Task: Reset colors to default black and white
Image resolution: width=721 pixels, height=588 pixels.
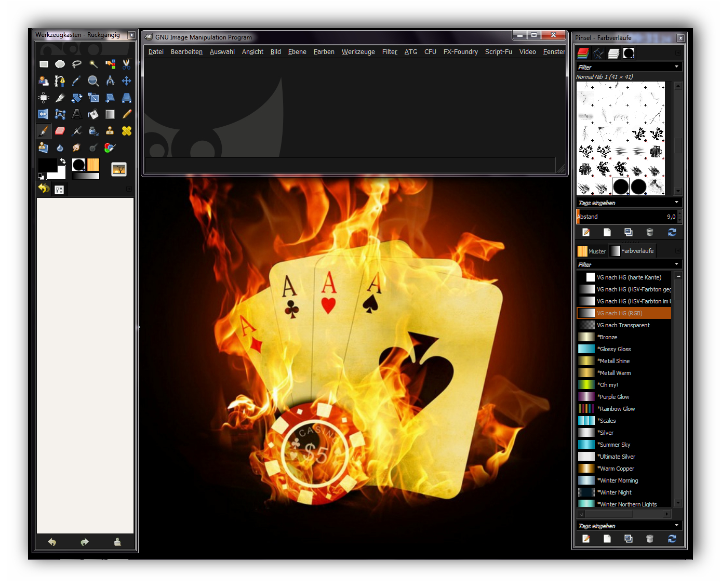Action: coord(41,177)
